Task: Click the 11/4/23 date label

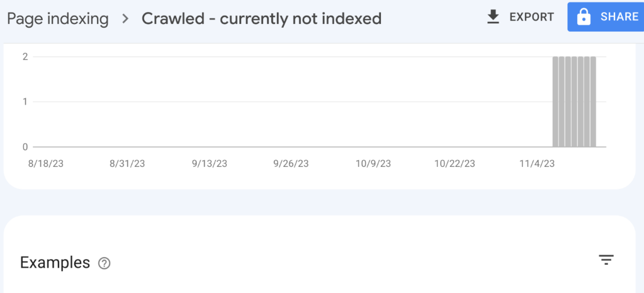Action: tap(537, 164)
